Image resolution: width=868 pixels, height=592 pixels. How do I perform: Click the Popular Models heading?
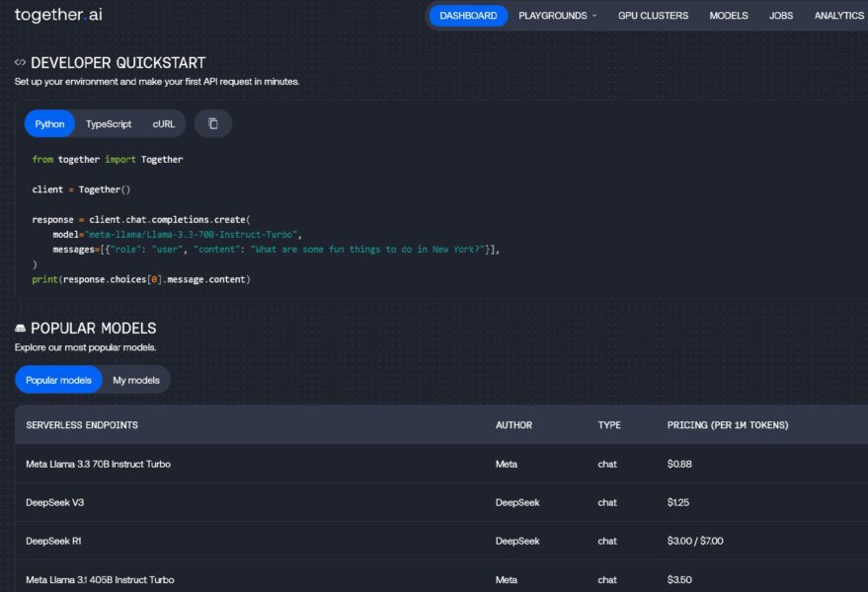click(x=94, y=329)
